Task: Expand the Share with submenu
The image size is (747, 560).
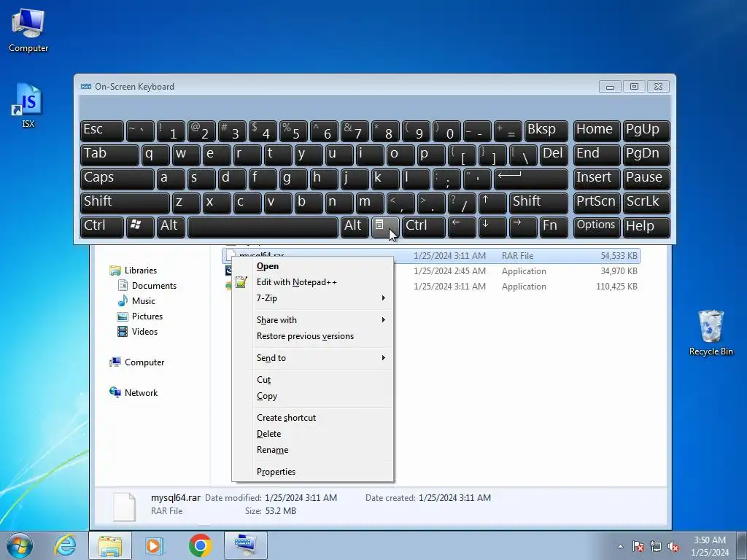Action: coord(321,320)
